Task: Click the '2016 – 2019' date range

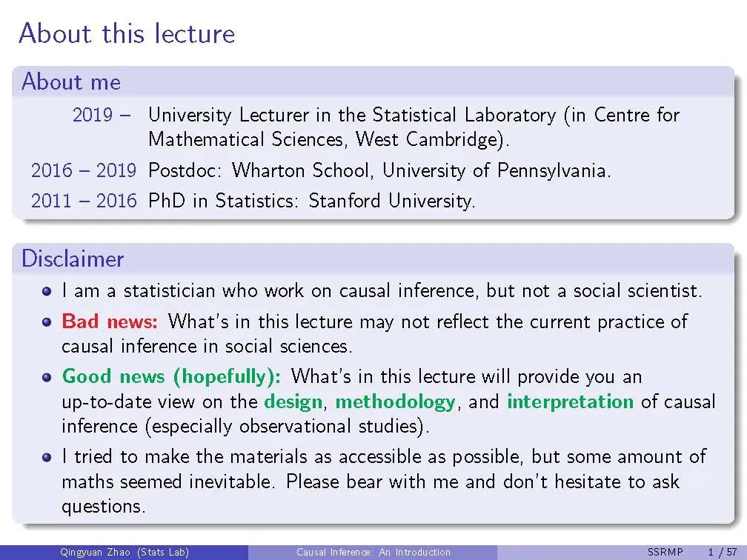Action: [x=84, y=171]
